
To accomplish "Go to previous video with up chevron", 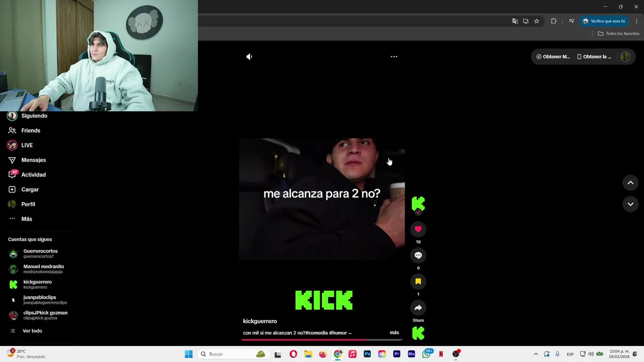I will tap(630, 183).
